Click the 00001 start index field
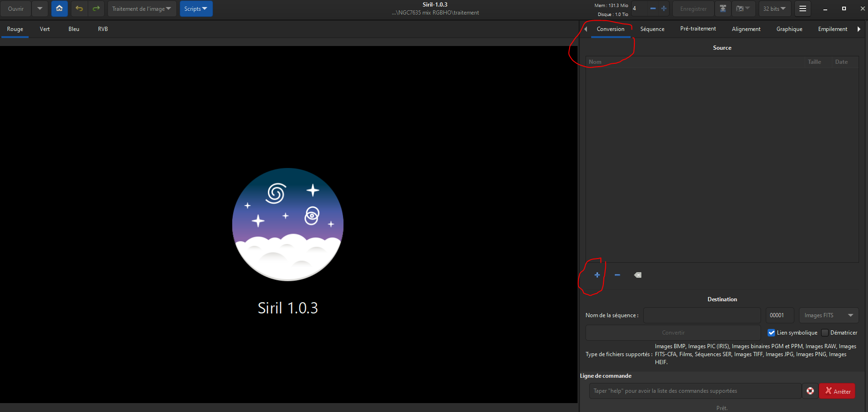The width and height of the screenshot is (868, 412). (x=779, y=315)
